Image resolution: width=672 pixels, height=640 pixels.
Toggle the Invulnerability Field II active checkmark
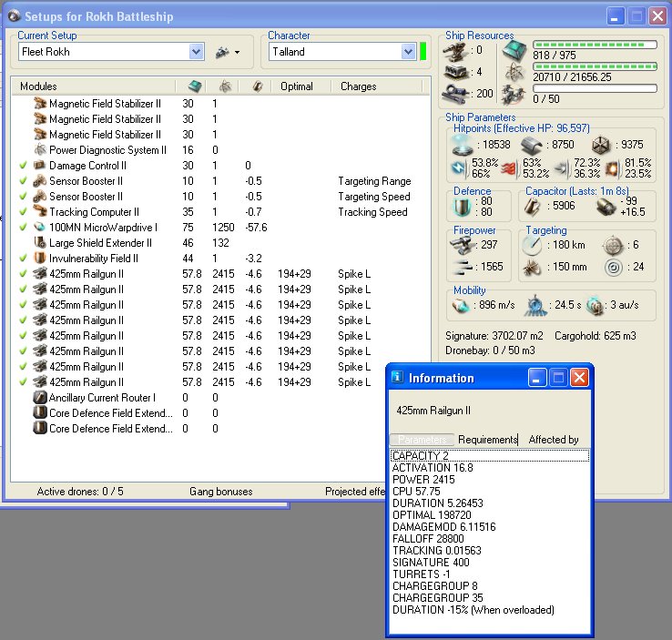tap(23, 258)
